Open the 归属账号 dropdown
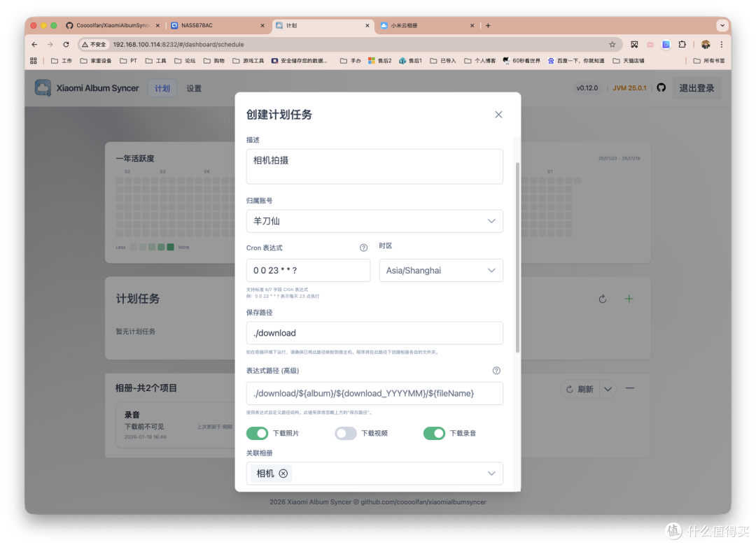Image resolution: width=756 pixels, height=547 pixels. click(x=374, y=221)
